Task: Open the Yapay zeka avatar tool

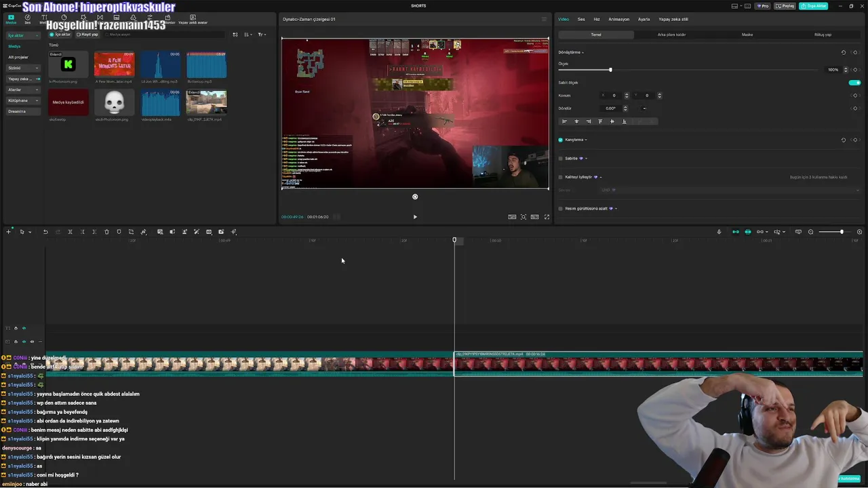Action: [193, 20]
